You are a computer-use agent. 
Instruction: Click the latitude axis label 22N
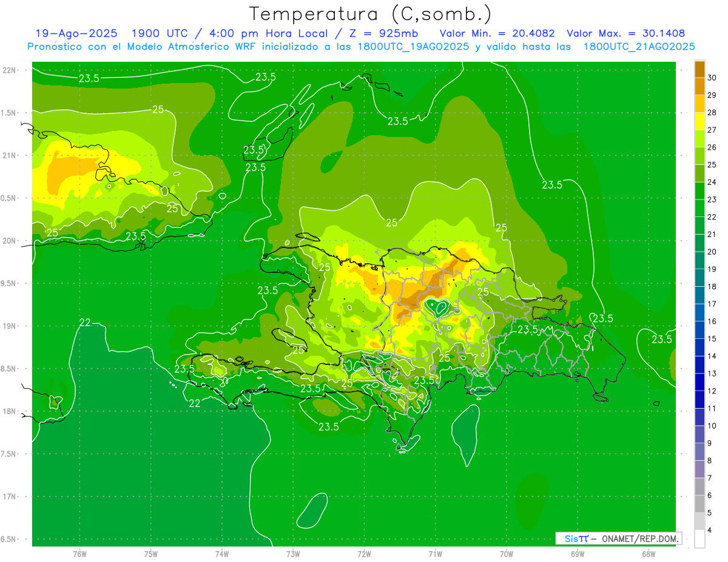[9, 70]
